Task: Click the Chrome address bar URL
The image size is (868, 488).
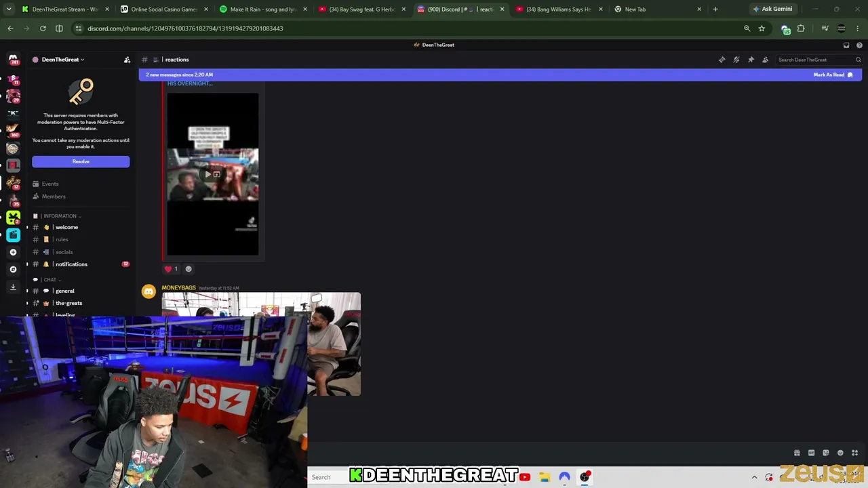Action: [x=185, y=28]
